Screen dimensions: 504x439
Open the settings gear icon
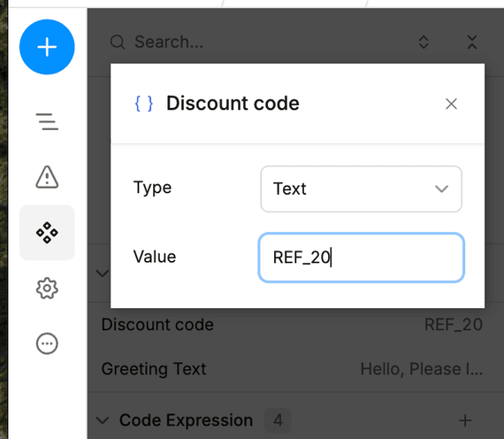pos(47,288)
